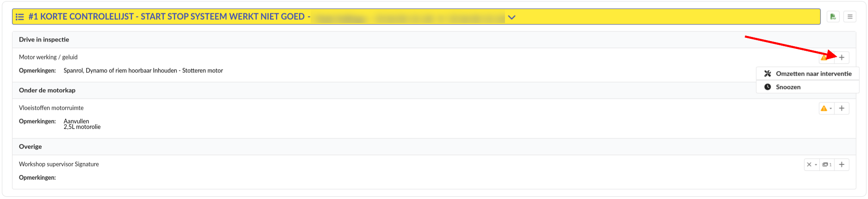Choose Snoozen in the popup menu
The height and width of the screenshot is (199, 868).
pos(788,87)
